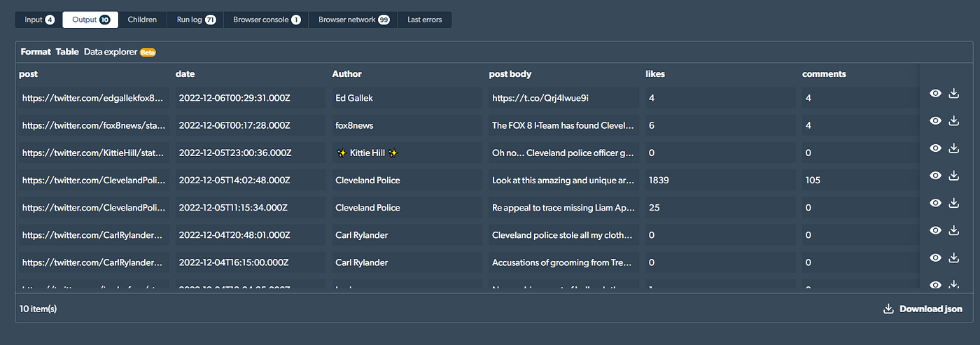This screenshot has height=345, width=980.
Task: Click the Download json button
Action: pos(923,309)
